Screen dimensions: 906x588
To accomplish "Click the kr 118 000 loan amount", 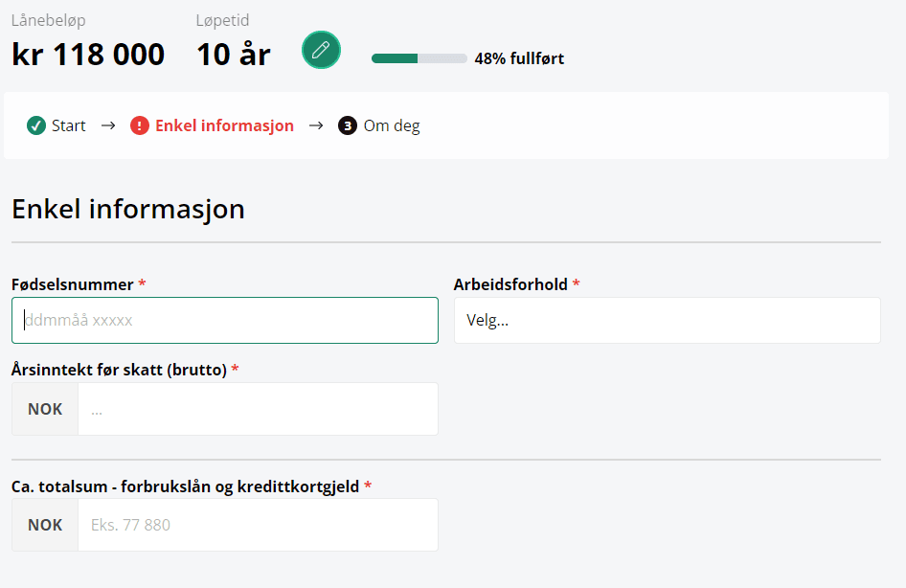I will pos(88,55).
